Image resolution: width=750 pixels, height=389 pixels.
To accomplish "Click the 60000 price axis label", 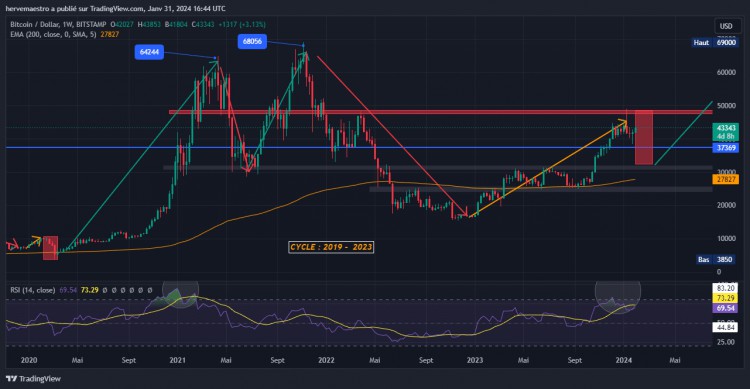I will (x=726, y=72).
